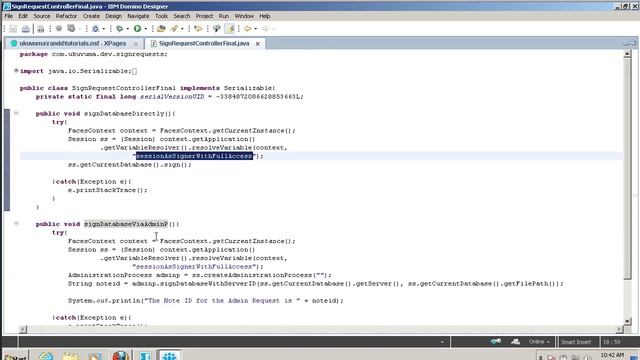Viewport: 640px width, 360px height.
Task: Click the green Run button
Action: click(x=138, y=29)
